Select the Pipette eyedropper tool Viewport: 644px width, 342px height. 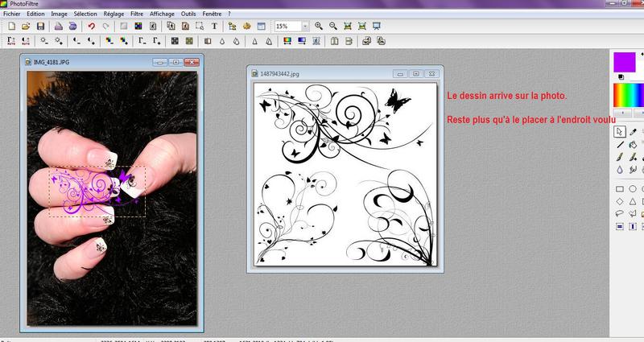634,130
